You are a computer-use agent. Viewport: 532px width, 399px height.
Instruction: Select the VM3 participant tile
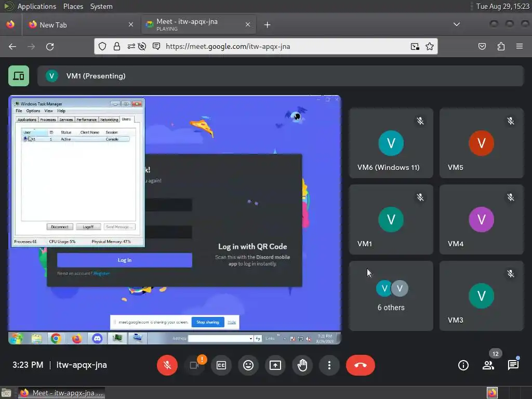(482, 296)
